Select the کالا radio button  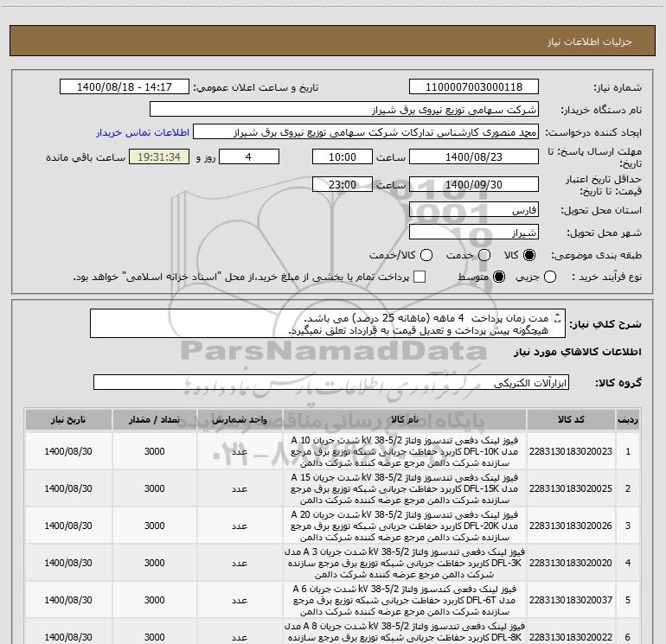(529, 255)
